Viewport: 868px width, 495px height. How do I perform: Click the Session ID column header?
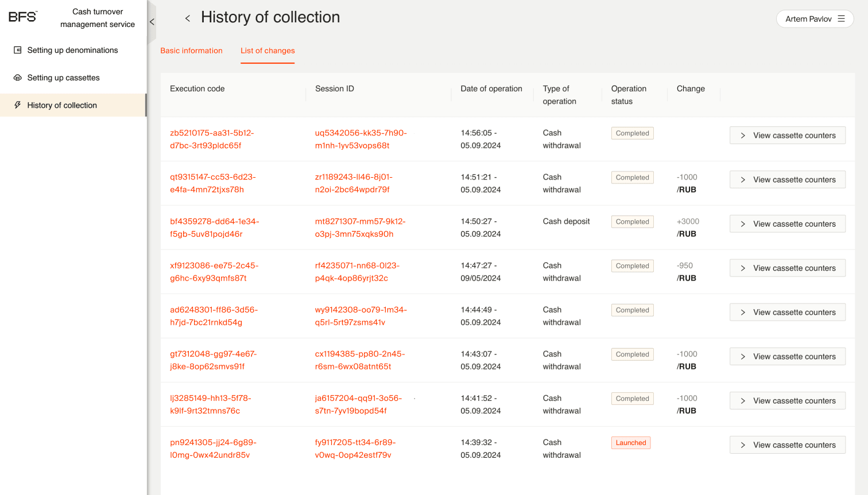click(x=335, y=89)
